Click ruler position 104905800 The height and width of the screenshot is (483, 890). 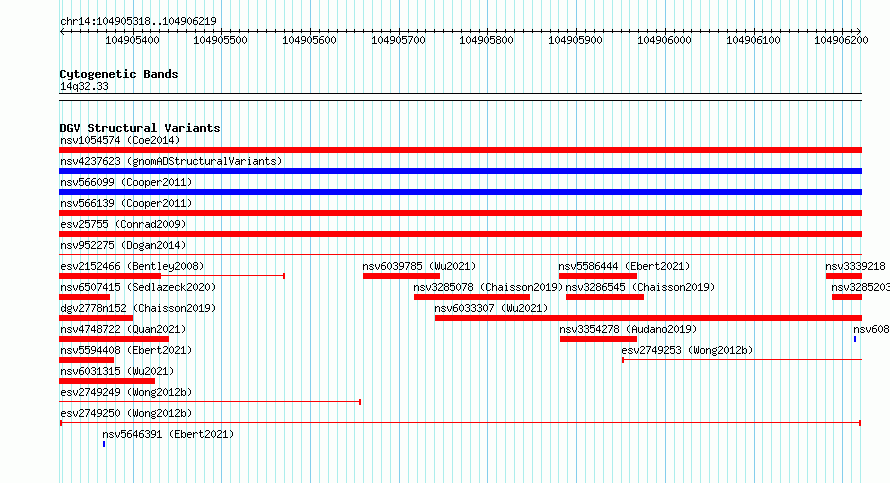point(486,40)
